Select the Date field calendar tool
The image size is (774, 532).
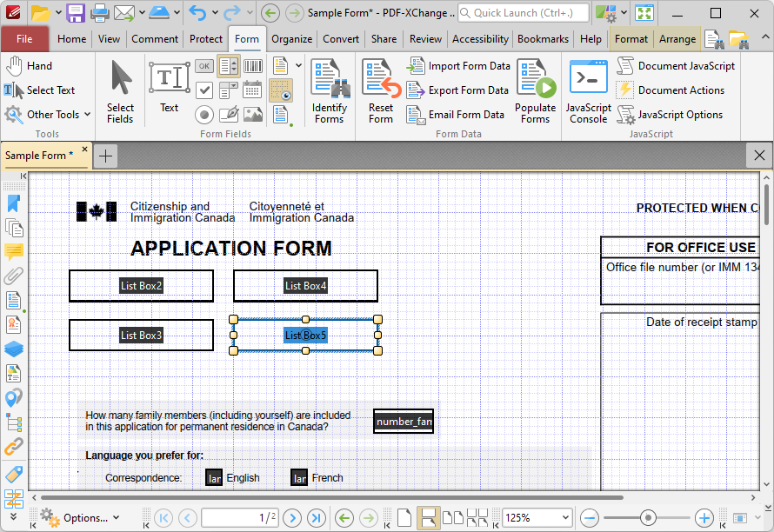253,90
